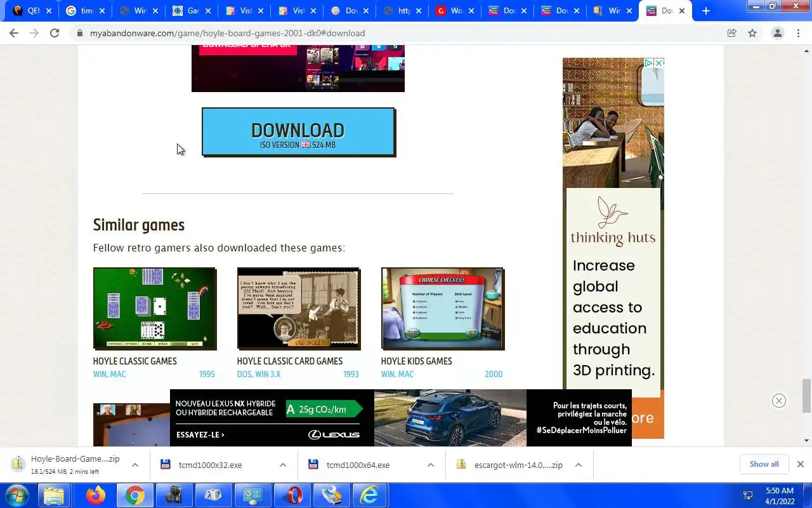Click the year 1995 label

click(x=207, y=374)
